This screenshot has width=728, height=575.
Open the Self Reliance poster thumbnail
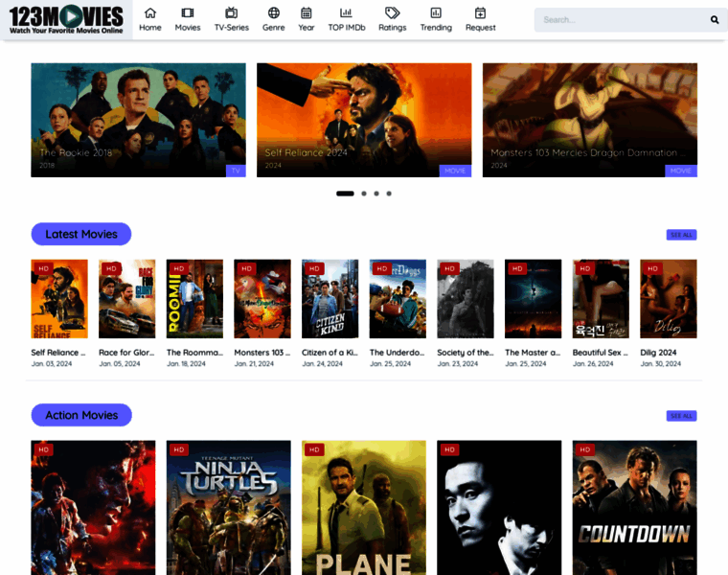[x=59, y=299]
